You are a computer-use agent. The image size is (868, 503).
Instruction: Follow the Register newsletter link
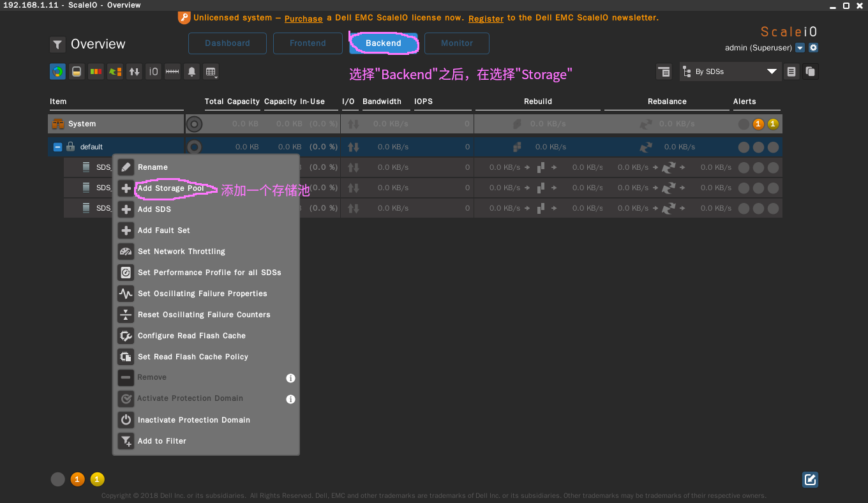click(x=486, y=19)
